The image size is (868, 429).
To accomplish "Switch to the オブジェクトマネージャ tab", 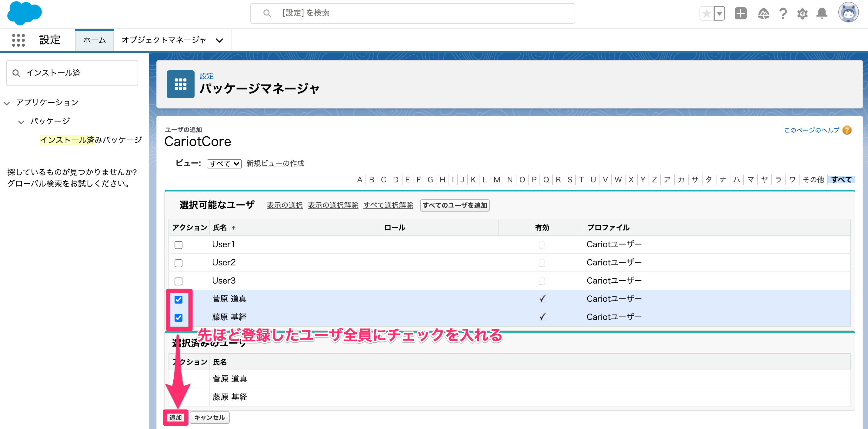I will pyautogui.click(x=164, y=40).
